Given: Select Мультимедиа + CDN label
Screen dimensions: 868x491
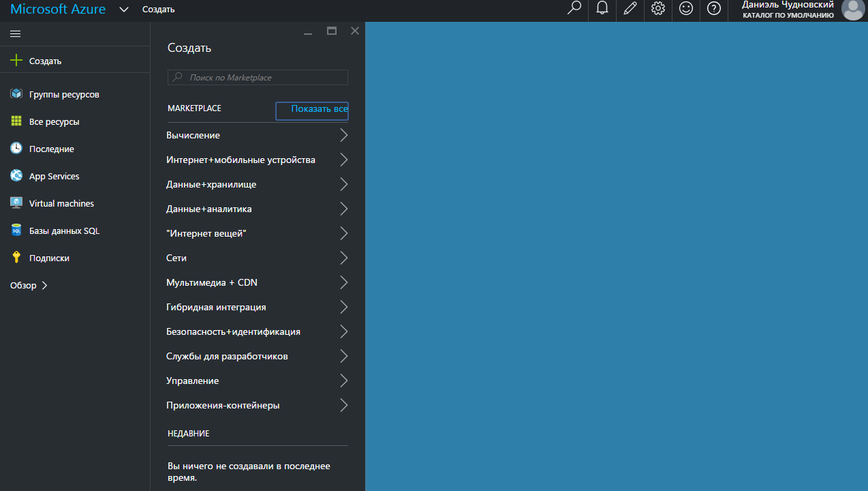Looking at the screenshot, I should (212, 282).
